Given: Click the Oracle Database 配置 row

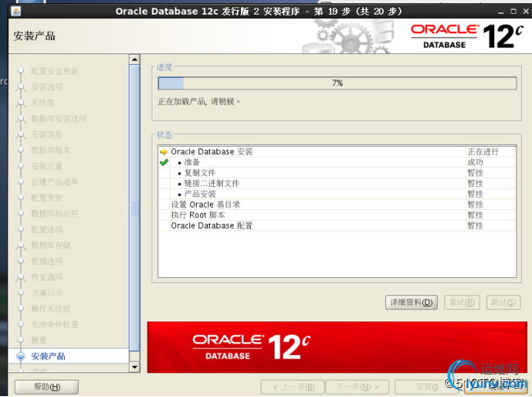Looking at the screenshot, I should pyautogui.click(x=337, y=226).
